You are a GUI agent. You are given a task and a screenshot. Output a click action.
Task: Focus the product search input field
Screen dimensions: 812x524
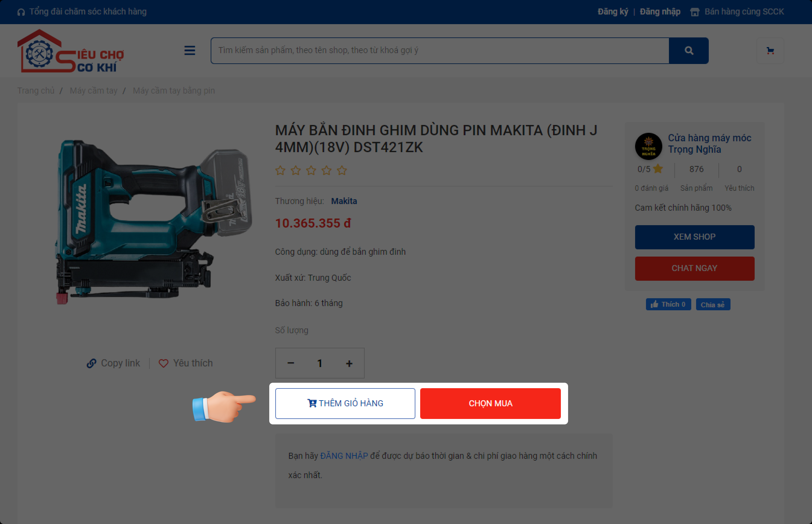pos(440,51)
